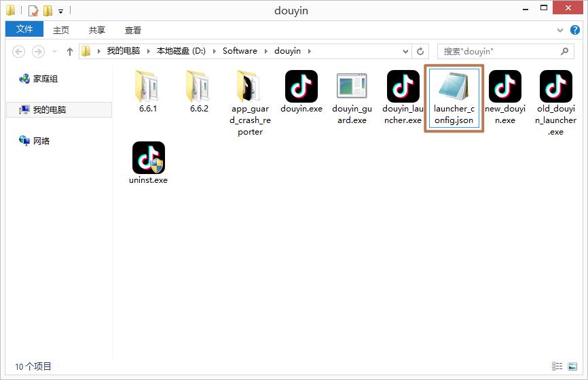Go up one folder level
Screen dimensions: 588x380
click(x=70, y=52)
